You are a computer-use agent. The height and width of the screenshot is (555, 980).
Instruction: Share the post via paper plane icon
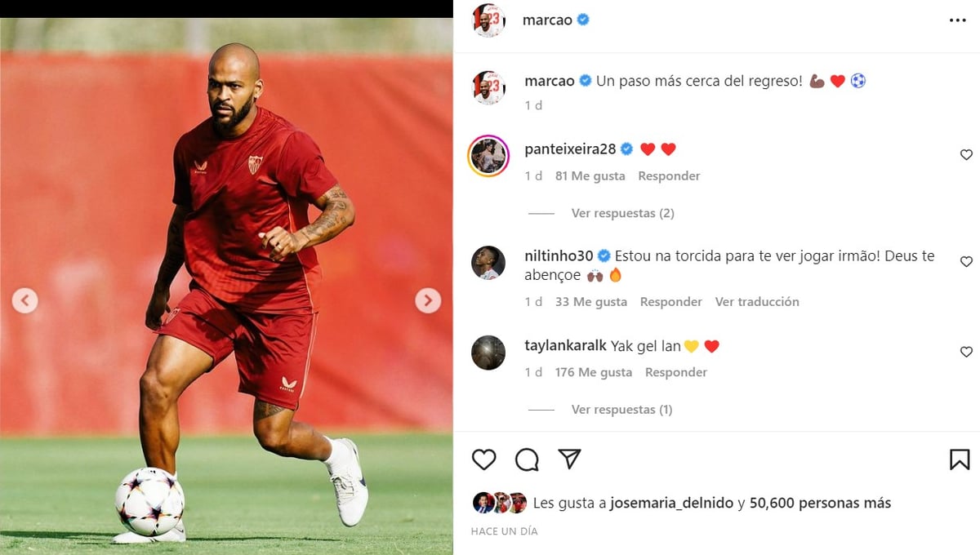(x=569, y=459)
